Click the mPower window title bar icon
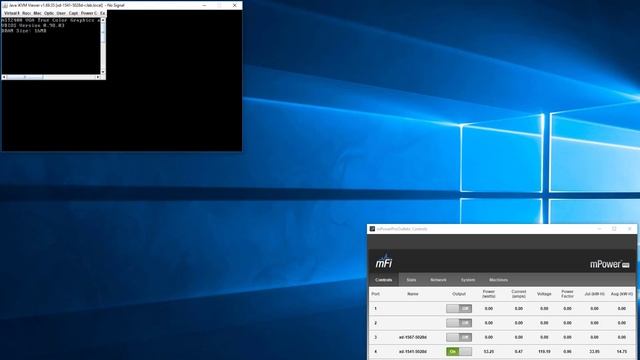The height and width of the screenshot is (360, 640). tap(372, 229)
